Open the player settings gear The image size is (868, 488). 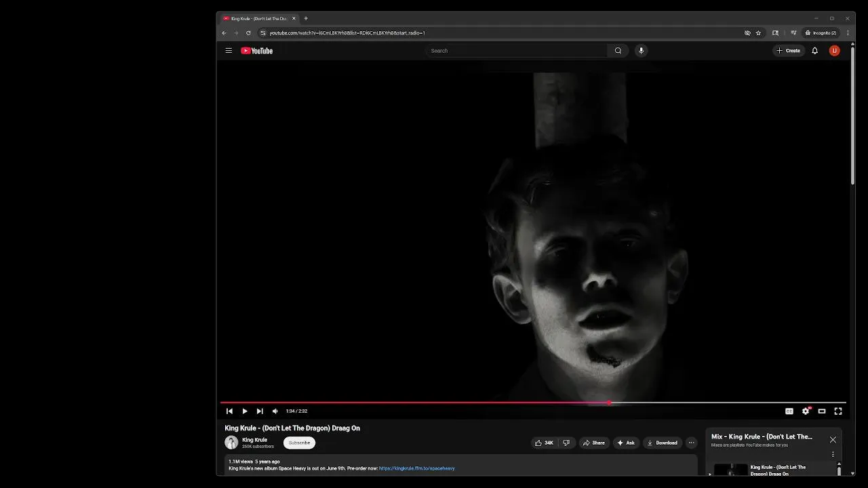[x=806, y=411]
